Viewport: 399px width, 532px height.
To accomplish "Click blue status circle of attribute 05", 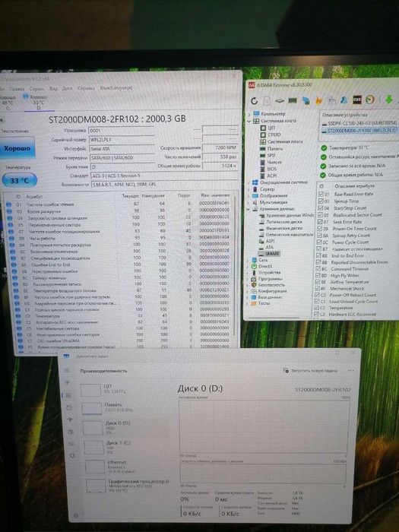I will point(11,225).
